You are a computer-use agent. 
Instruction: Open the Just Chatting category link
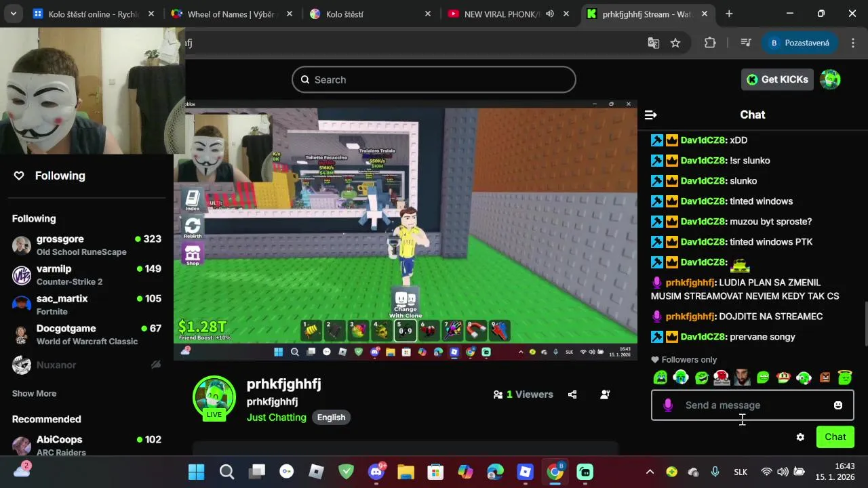tap(277, 418)
